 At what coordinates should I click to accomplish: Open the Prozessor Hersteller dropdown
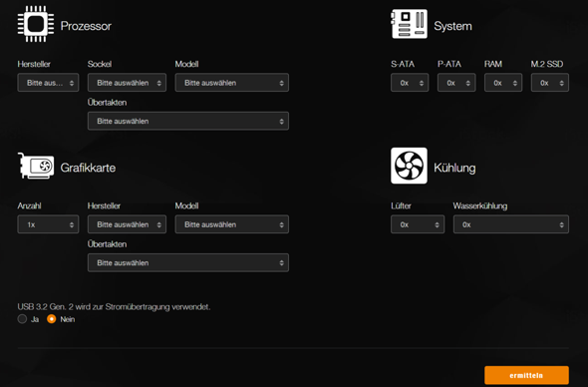pyautogui.click(x=48, y=83)
